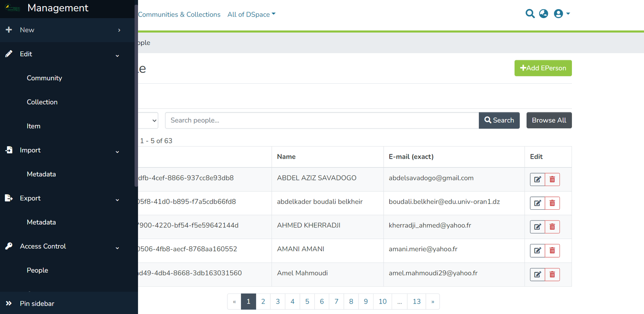Edit AMANI AMANI eperson

[x=537, y=251]
